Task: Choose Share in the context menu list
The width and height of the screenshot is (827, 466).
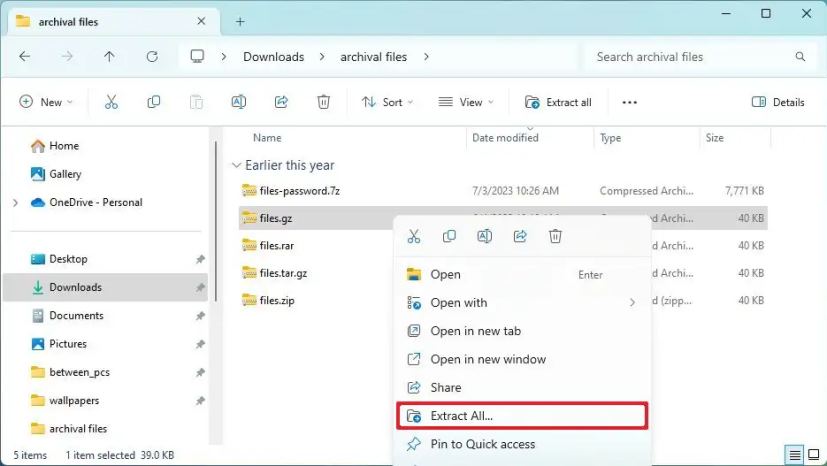Action: tap(522, 387)
